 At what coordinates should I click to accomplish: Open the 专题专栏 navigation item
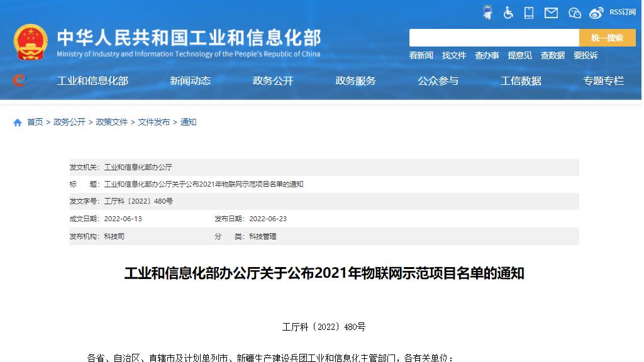603,80
